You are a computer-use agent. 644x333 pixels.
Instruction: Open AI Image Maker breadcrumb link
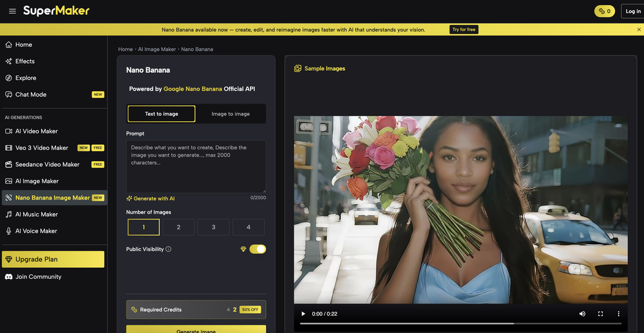pyautogui.click(x=156, y=49)
